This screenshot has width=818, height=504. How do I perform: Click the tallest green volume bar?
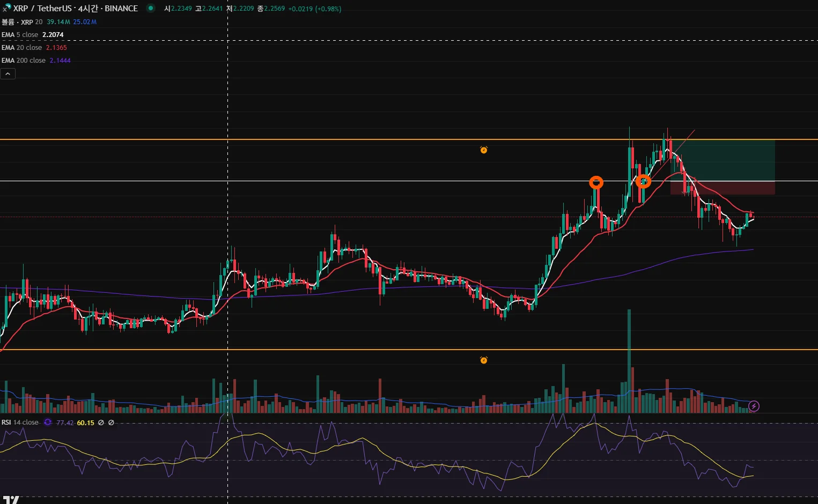pyautogui.click(x=629, y=361)
